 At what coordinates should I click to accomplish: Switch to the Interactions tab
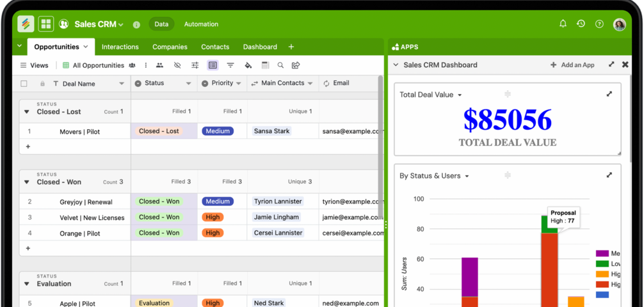pos(120,47)
